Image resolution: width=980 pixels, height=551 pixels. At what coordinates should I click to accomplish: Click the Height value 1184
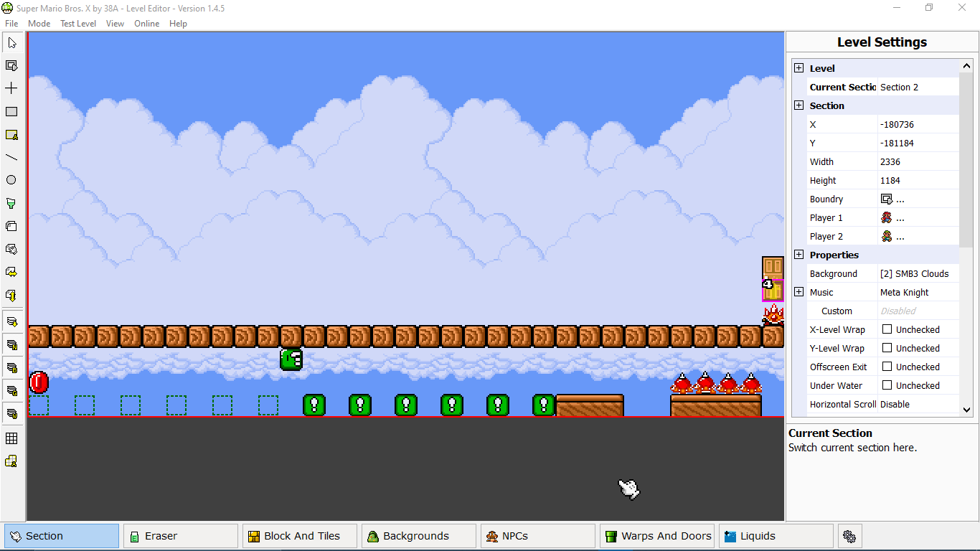[918, 180]
